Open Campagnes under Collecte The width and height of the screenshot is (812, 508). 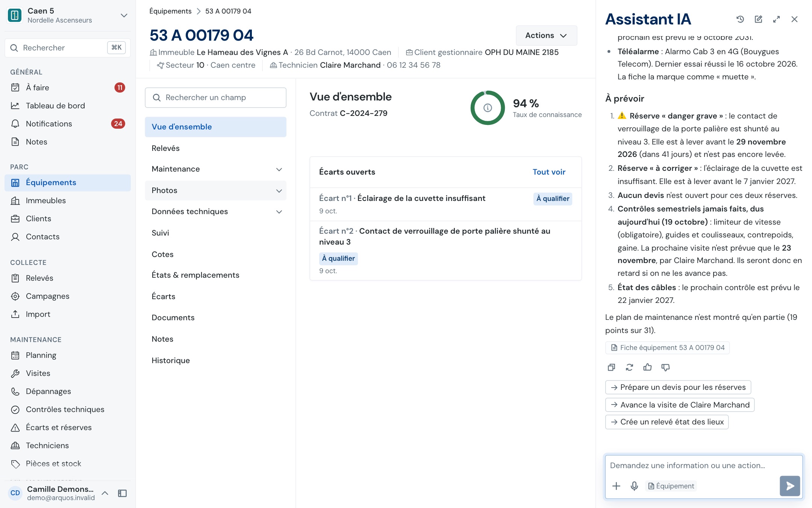(x=68, y=296)
